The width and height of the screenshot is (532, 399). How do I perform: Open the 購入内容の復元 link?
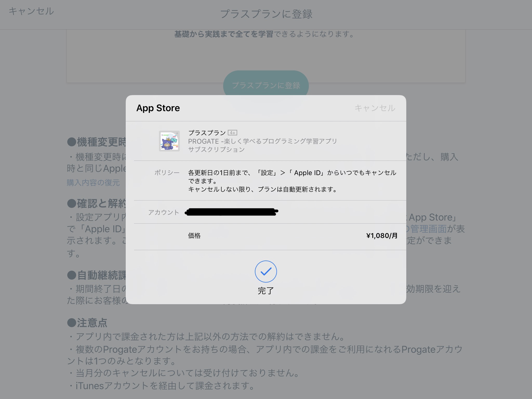pyautogui.click(x=93, y=183)
